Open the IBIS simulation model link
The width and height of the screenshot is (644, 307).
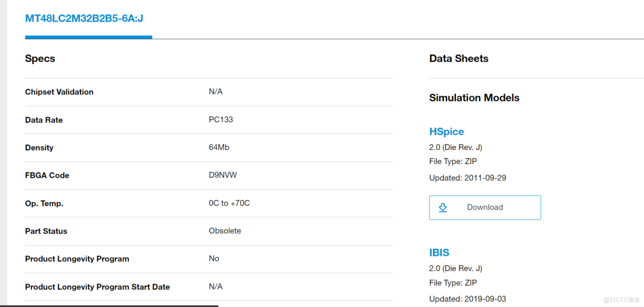(x=439, y=253)
